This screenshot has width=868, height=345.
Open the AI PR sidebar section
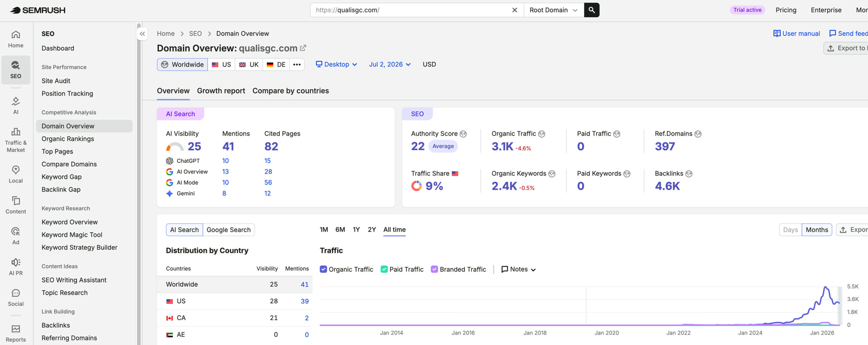click(16, 267)
